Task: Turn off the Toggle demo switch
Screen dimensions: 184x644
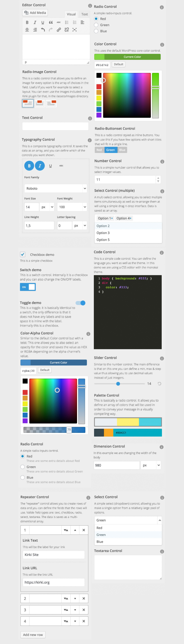Action: pyautogui.click(x=81, y=303)
